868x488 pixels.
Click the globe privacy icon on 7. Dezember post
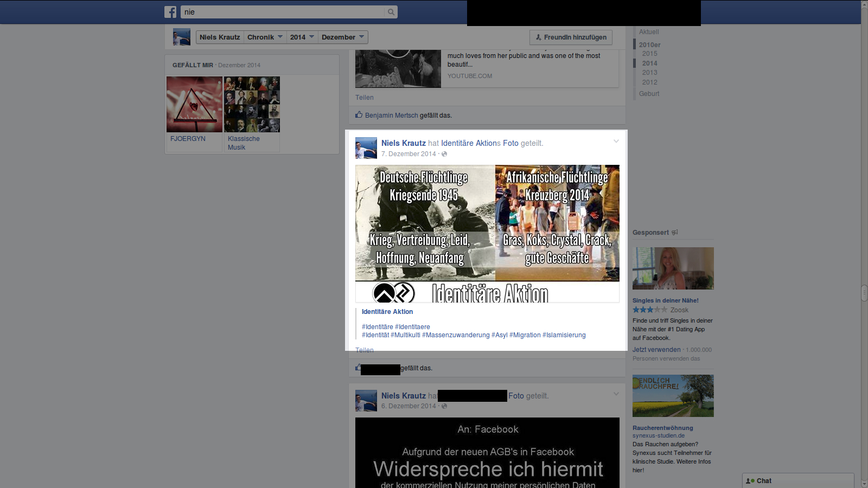(444, 154)
